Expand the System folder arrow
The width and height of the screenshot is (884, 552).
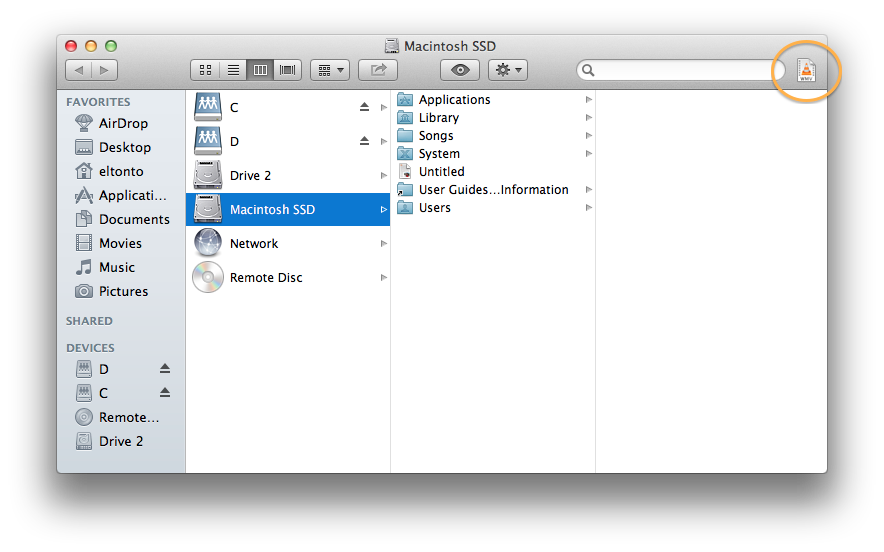[589, 153]
